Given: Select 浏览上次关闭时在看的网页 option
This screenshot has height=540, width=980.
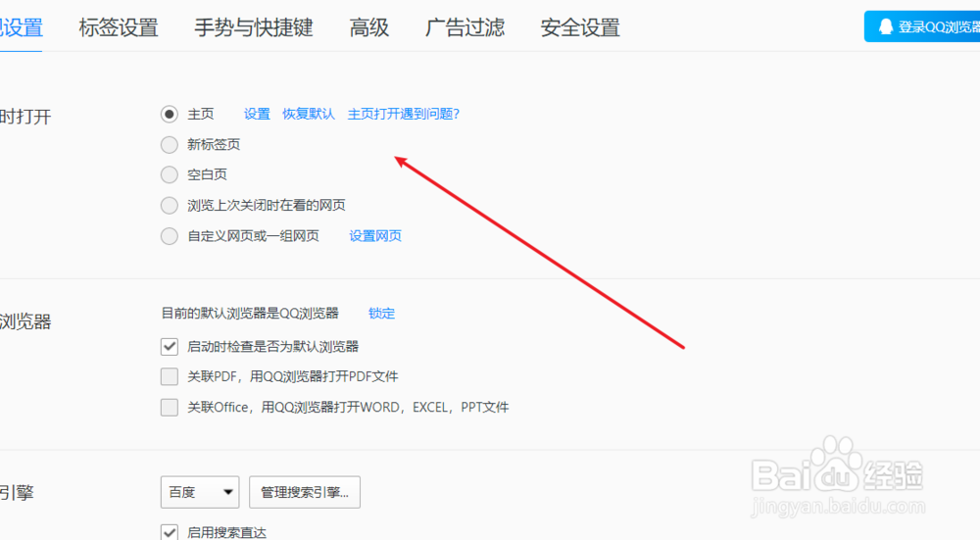Looking at the screenshot, I should 170,205.
